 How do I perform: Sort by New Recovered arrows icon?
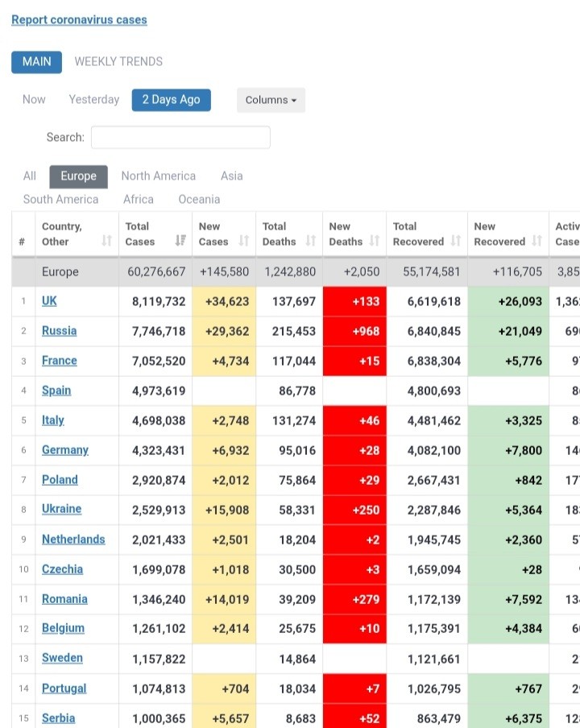pos(536,242)
